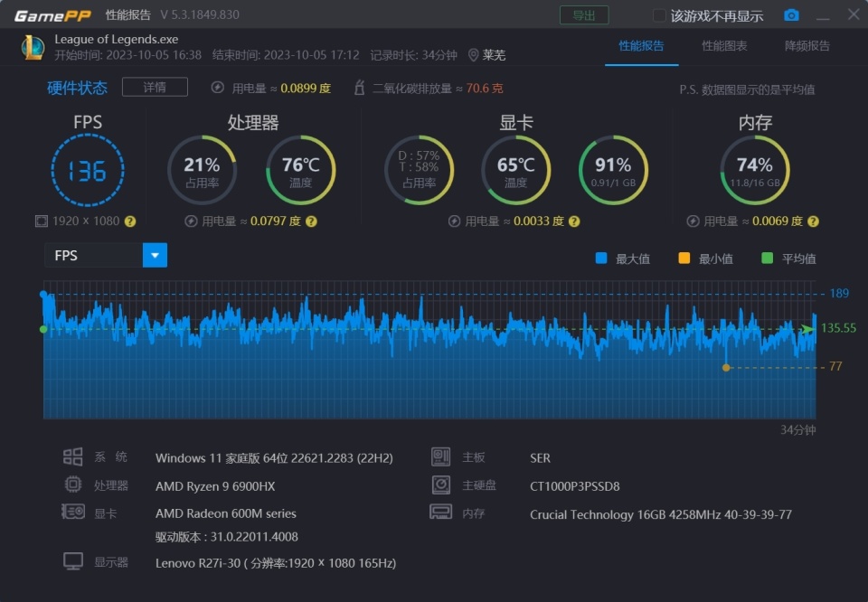Screen dimensions: 868x602
Task: Click the SER motherboard value
Action: tap(541, 458)
